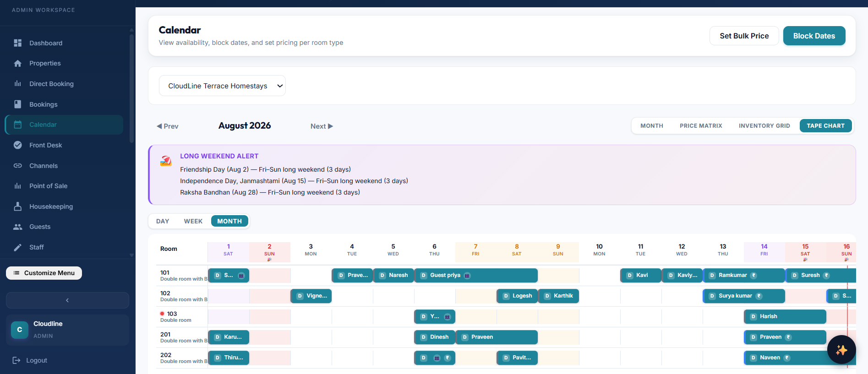Viewport: 868px width, 374px height.
Task: Click the Calendar sidebar icon
Action: 18,125
